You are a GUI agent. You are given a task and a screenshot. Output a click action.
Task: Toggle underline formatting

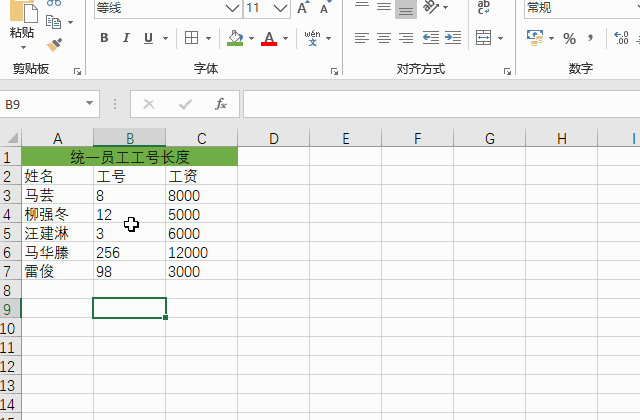148,39
